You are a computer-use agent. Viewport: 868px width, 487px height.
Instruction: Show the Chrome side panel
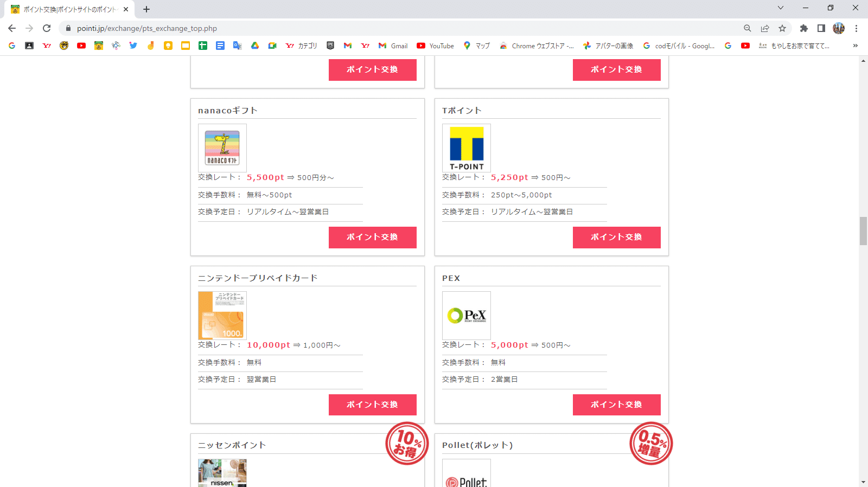pos(821,28)
